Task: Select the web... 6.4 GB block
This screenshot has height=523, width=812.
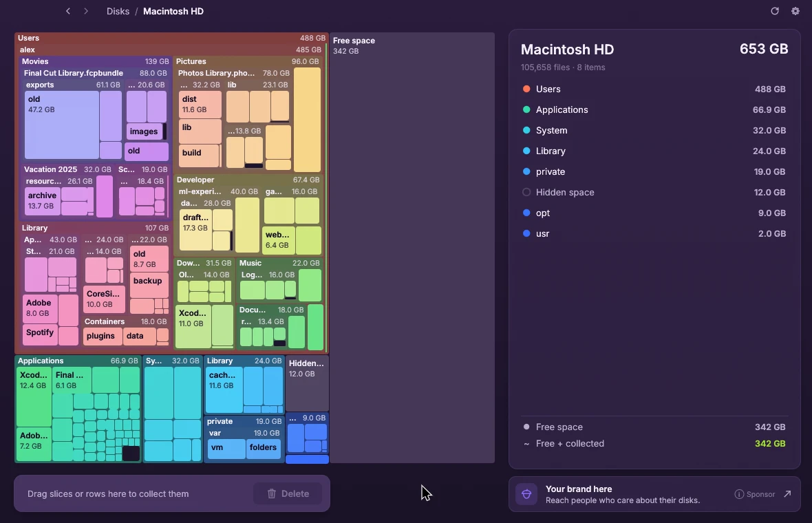Action: (x=279, y=239)
